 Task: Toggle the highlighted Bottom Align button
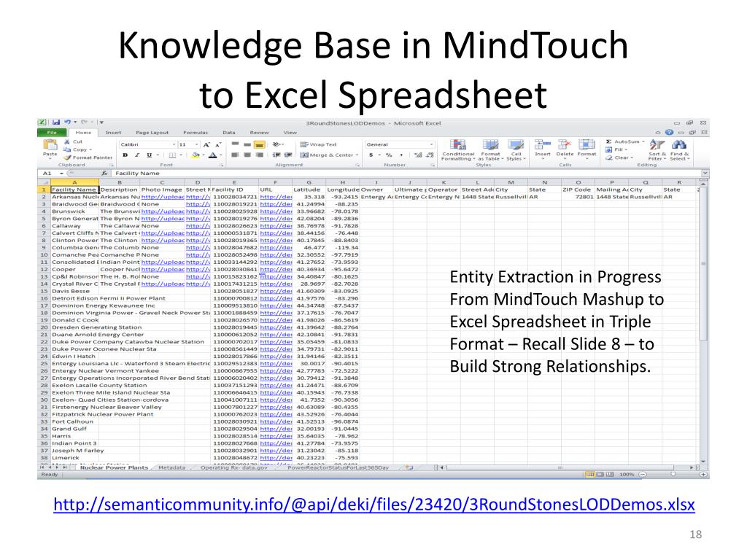point(259,144)
